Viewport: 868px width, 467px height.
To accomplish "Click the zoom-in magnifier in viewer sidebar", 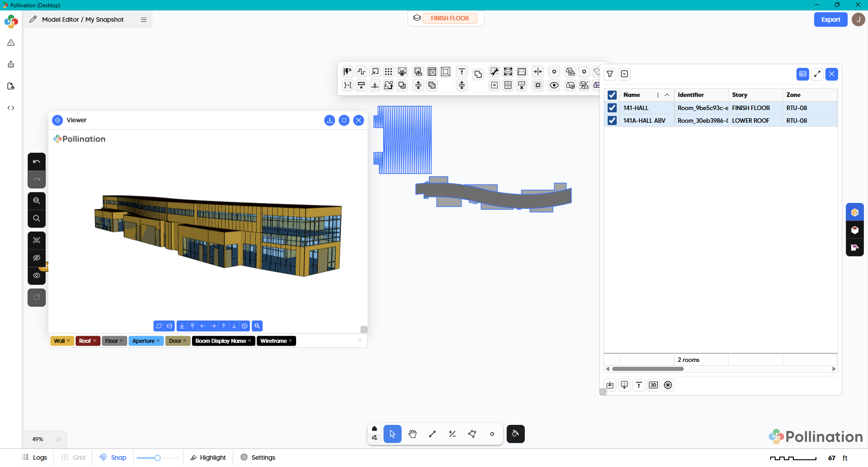I will pyautogui.click(x=37, y=201).
